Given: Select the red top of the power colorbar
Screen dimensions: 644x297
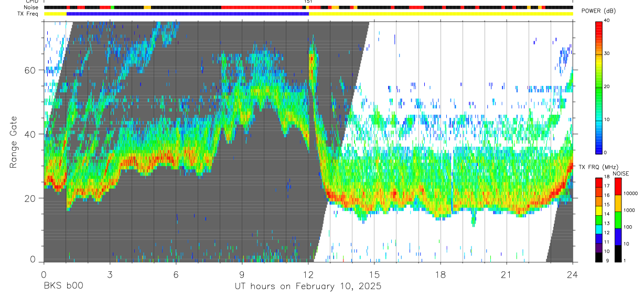Looking at the screenshot, I should pos(598,26).
